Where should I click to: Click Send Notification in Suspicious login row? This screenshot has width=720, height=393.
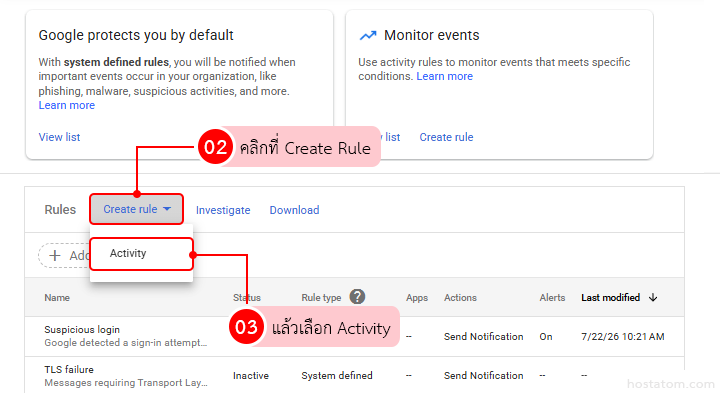[x=484, y=337]
